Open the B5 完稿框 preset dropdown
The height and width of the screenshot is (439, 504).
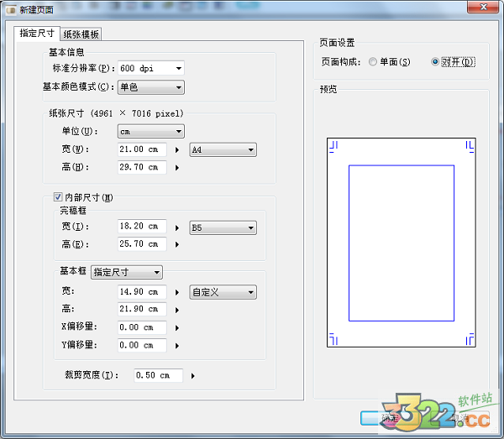click(223, 227)
